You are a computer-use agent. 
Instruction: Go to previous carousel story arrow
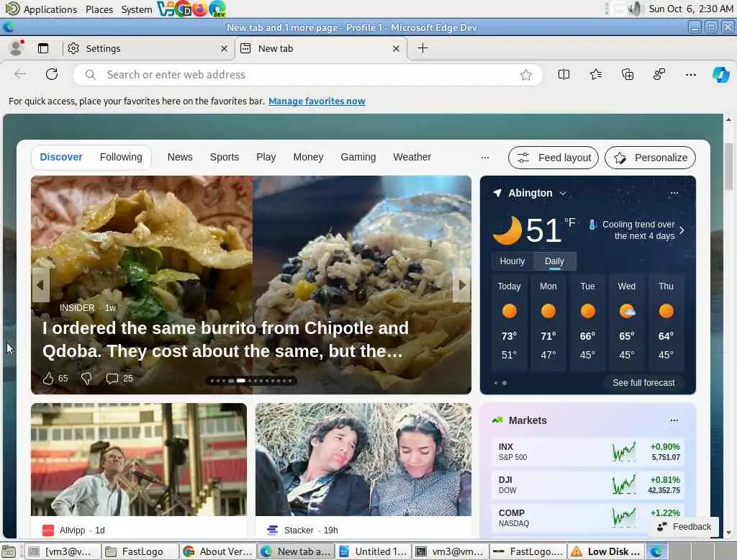pos(40,284)
